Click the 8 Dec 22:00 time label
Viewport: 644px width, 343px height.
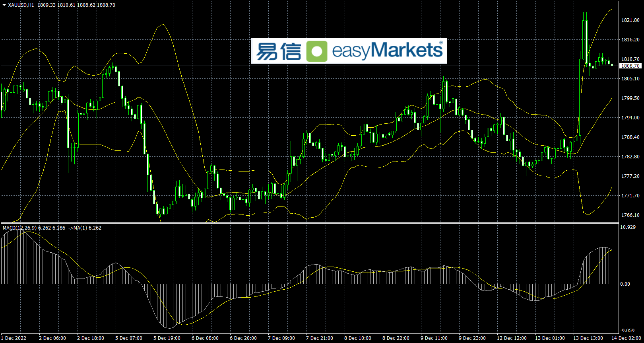(x=396, y=338)
